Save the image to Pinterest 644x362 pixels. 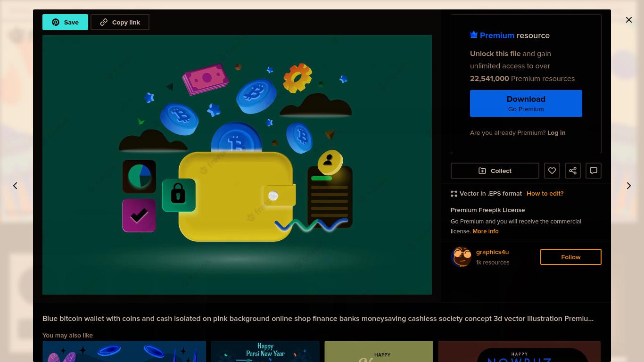[65, 22]
